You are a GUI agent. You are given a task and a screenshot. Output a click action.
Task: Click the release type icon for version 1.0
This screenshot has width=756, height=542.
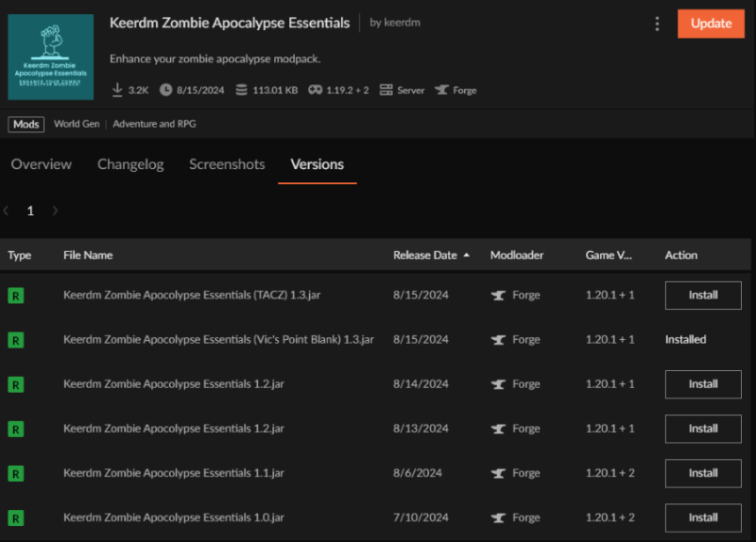pyautogui.click(x=16, y=517)
